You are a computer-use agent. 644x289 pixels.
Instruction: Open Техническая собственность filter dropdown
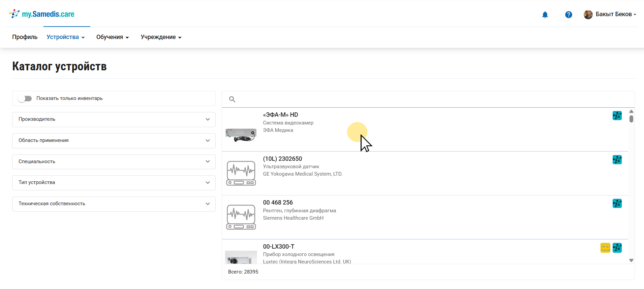click(114, 204)
